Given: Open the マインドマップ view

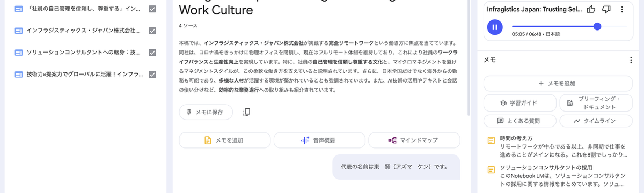Looking at the screenshot, I should (414, 140).
